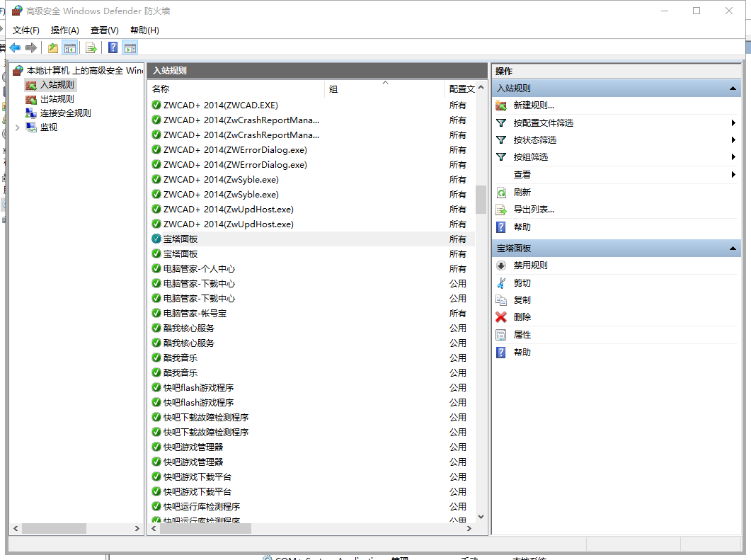Click the rules list vertical scrollbar thumb
Screen dimensions: 751x560
[481, 199]
